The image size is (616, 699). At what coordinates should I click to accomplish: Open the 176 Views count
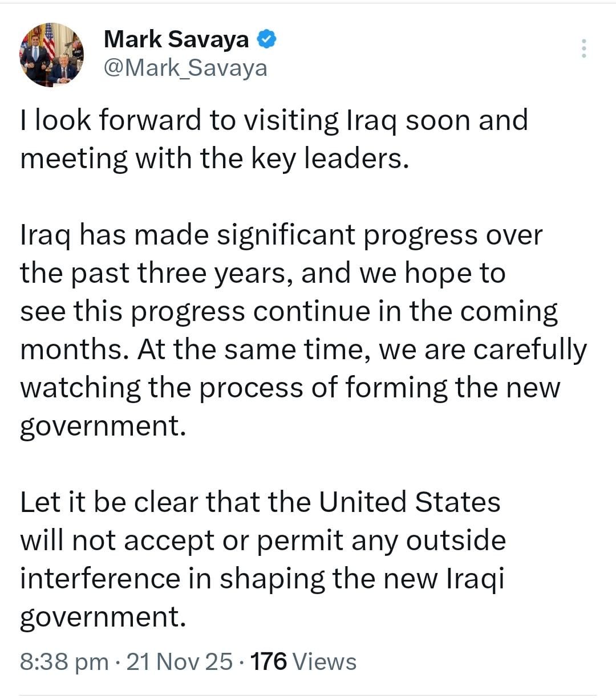pos(303,661)
